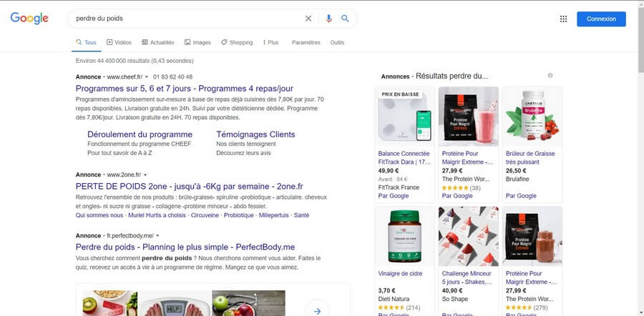This screenshot has height=316, width=644.
Task: Click the 'Muriel Hurtis a choisis' sitelink
Action: pyautogui.click(x=157, y=215)
